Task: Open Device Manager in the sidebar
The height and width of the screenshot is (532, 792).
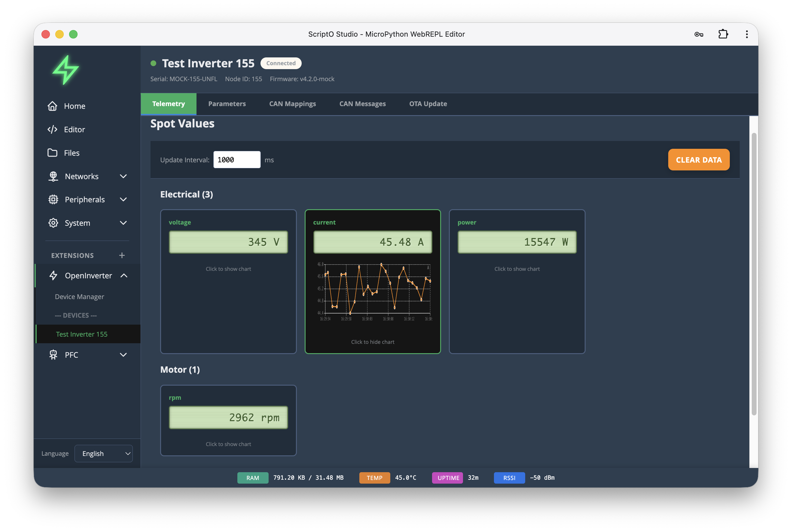Action: point(79,297)
